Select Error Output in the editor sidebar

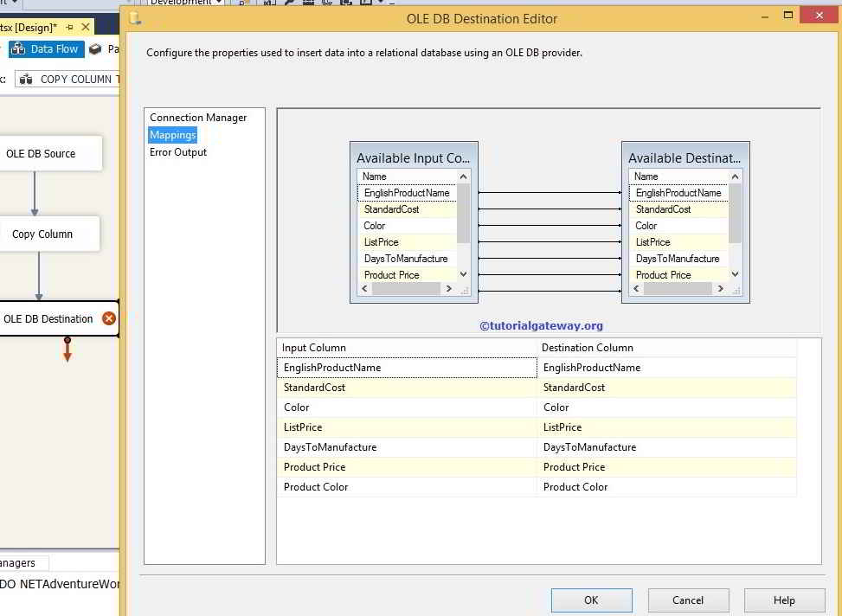177,152
